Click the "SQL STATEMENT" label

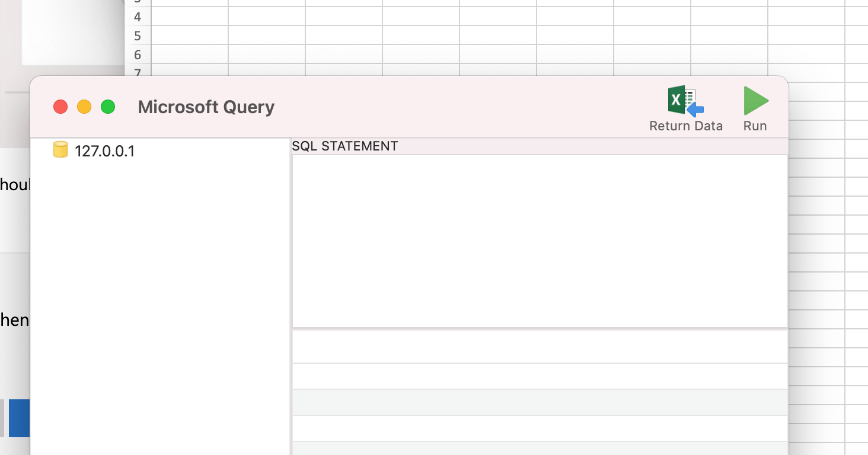[x=345, y=146]
